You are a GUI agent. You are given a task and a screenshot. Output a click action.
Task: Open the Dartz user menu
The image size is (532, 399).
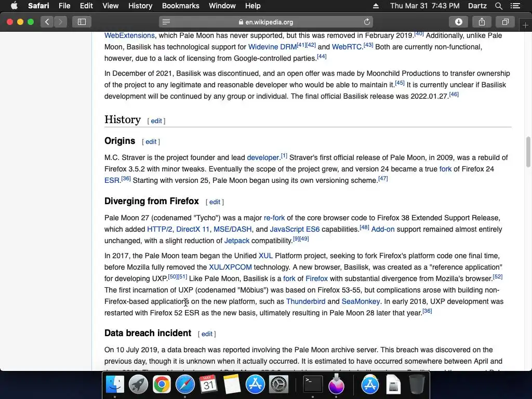[477, 6]
